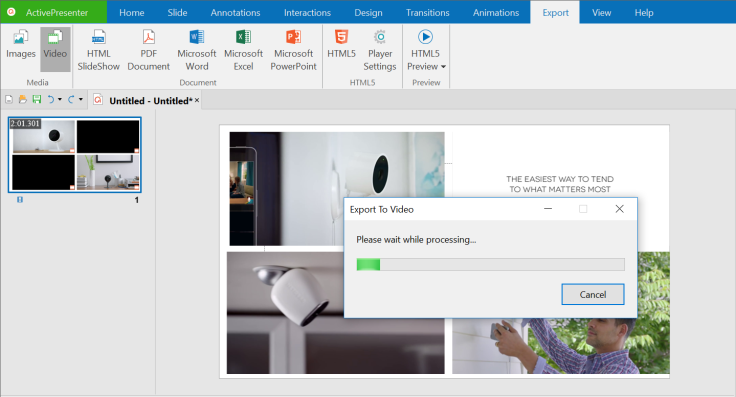Click the export progress bar
The width and height of the screenshot is (736, 397).
tap(491, 264)
